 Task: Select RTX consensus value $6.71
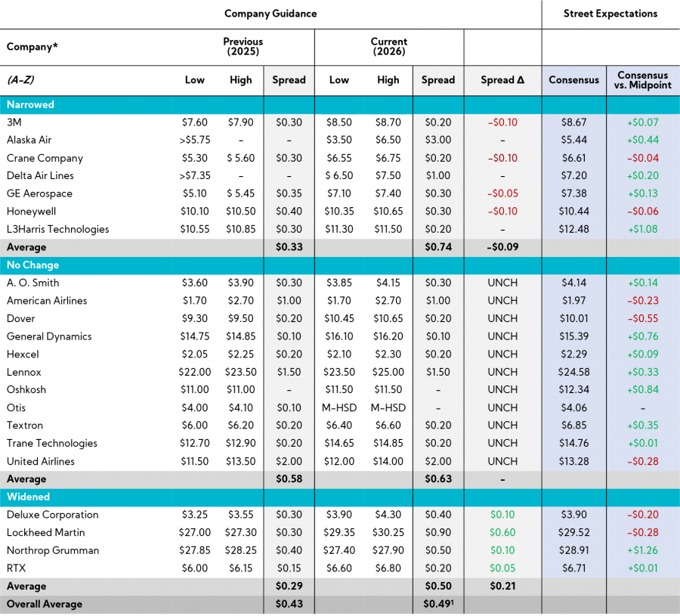[x=573, y=568]
